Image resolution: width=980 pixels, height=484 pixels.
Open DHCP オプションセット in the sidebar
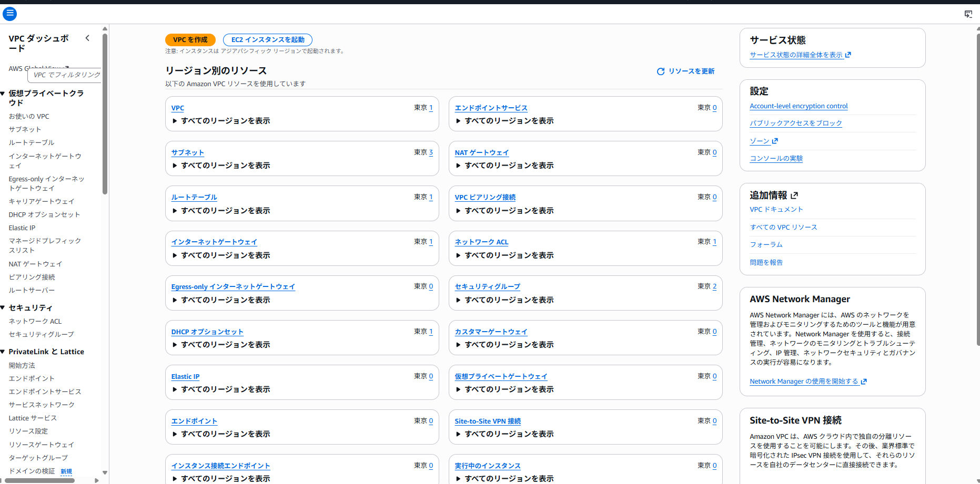(x=44, y=215)
